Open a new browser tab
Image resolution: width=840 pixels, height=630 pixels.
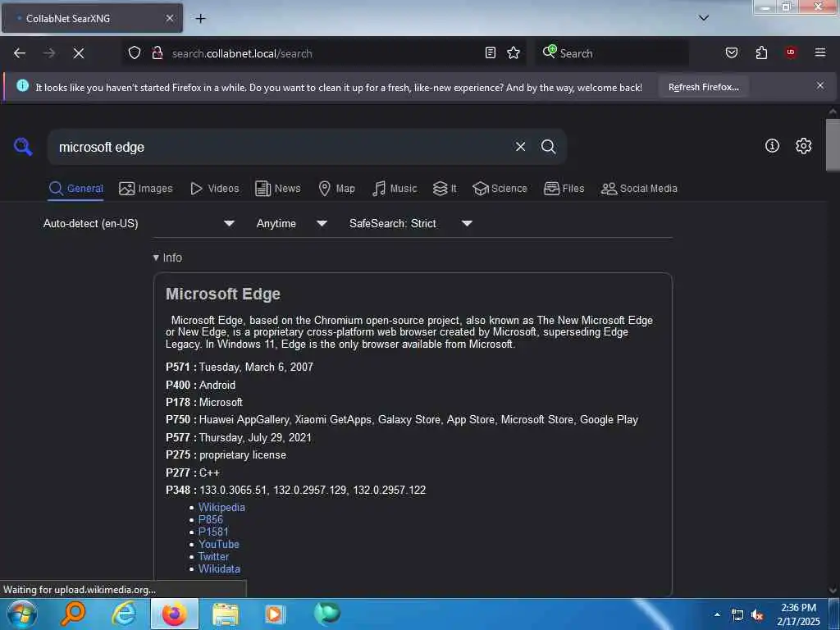point(200,19)
